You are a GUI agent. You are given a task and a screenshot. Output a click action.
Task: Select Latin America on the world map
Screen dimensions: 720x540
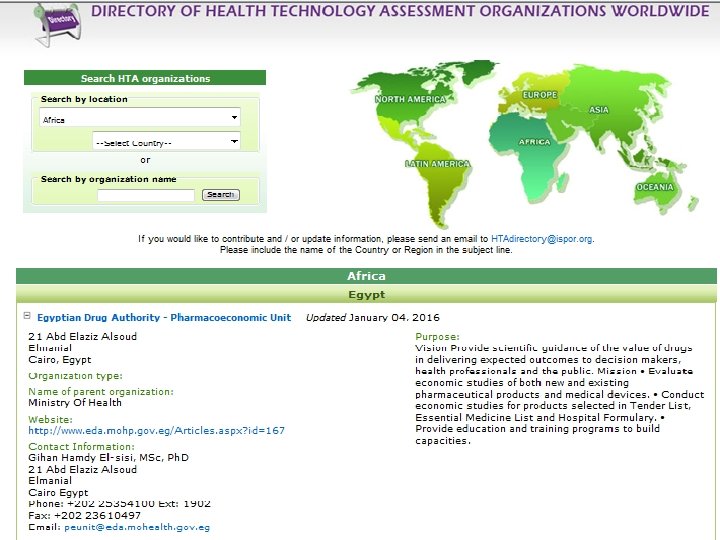click(x=438, y=163)
